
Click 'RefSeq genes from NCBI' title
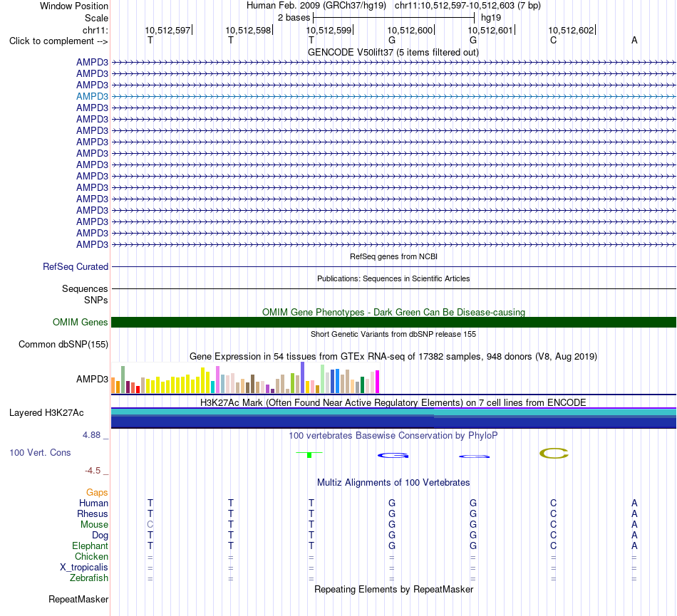click(x=393, y=256)
